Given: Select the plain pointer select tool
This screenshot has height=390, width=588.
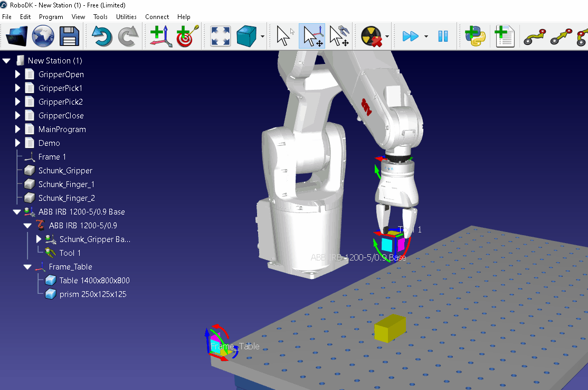Looking at the screenshot, I should pos(284,36).
